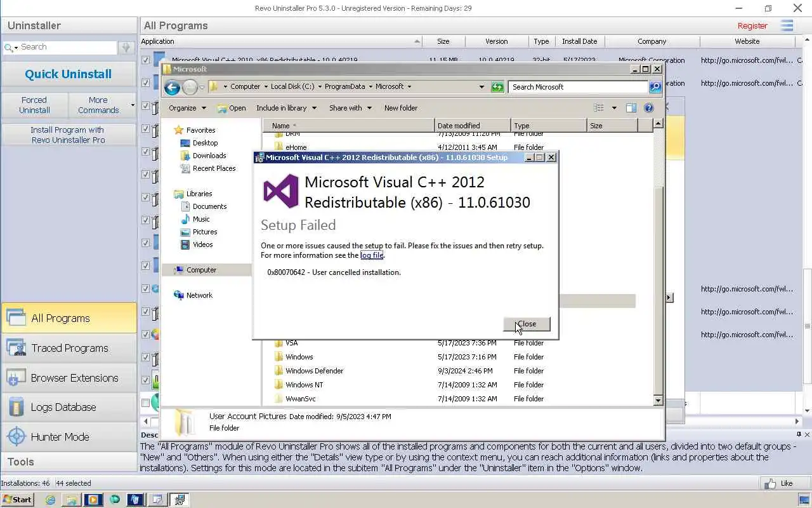Sort Explorer list by Name column

[349, 126]
